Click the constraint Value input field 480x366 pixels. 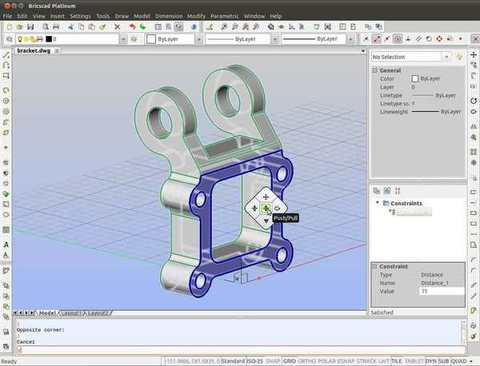441,291
